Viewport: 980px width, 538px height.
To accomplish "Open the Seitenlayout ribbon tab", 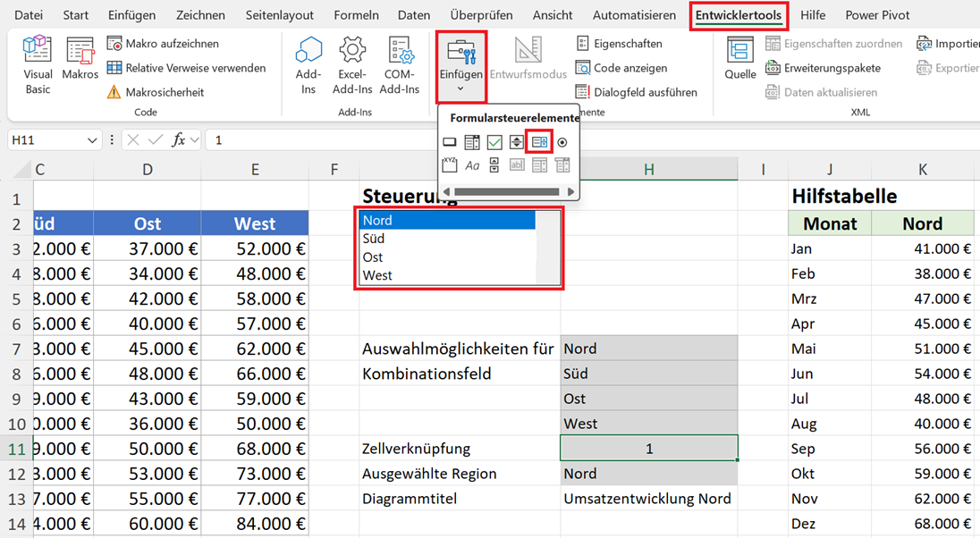I will click(x=279, y=15).
